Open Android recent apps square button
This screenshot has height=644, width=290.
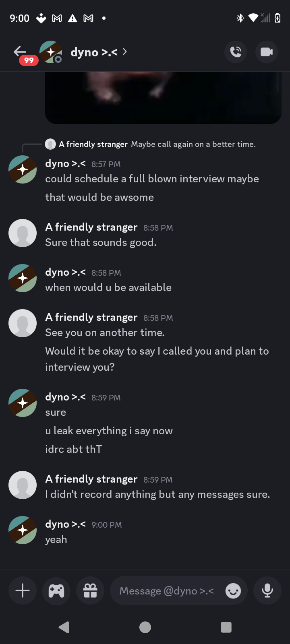[226, 627]
